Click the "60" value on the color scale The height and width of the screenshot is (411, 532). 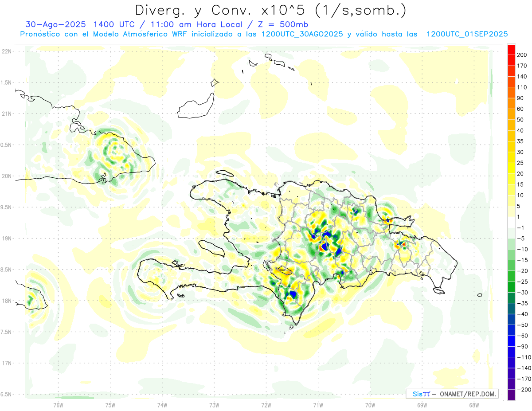[520, 109]
